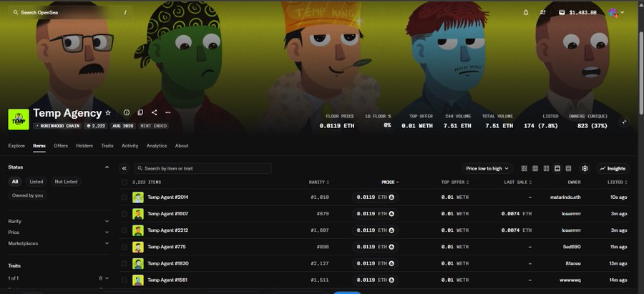Image resolution: width=644 pixels, height=294 pixels.
Task: Sort by the Rarity column
Action: [x=319, y=182]
